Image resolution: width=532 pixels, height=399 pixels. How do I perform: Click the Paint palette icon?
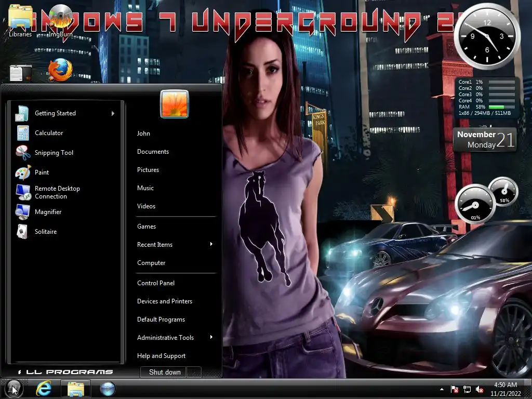[23, 172]
